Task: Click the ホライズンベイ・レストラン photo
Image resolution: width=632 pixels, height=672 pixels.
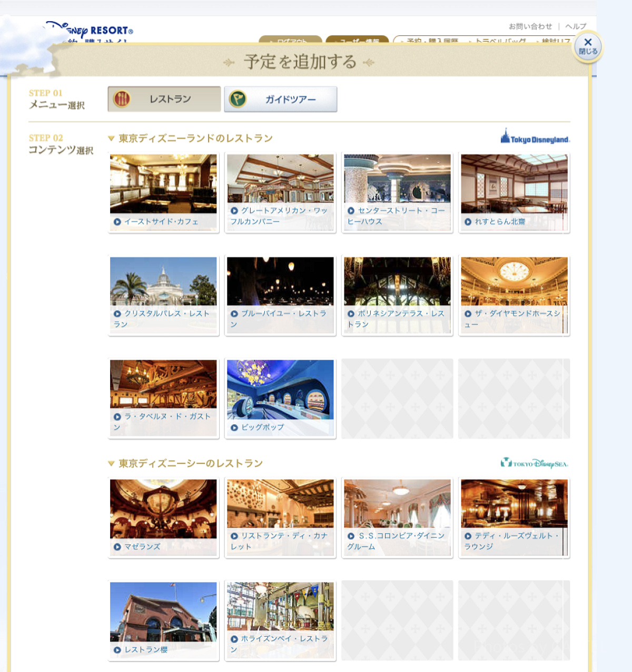Action: pyautogui.click(x=280, y=606)
